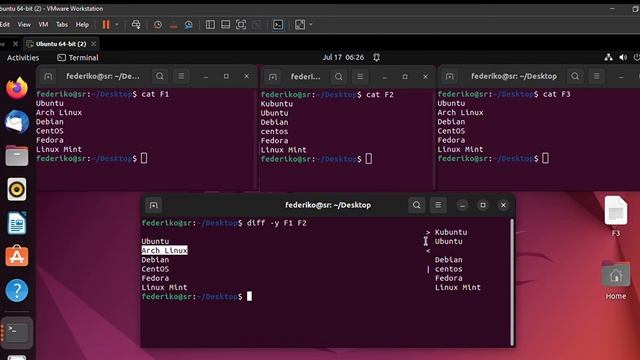
Task: Click the volume speaker icon
Action: click(x=623, y=58)
